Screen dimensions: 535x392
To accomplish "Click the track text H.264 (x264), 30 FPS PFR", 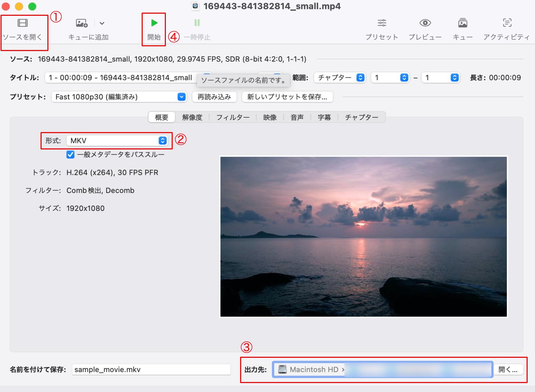I will [112, 173].
